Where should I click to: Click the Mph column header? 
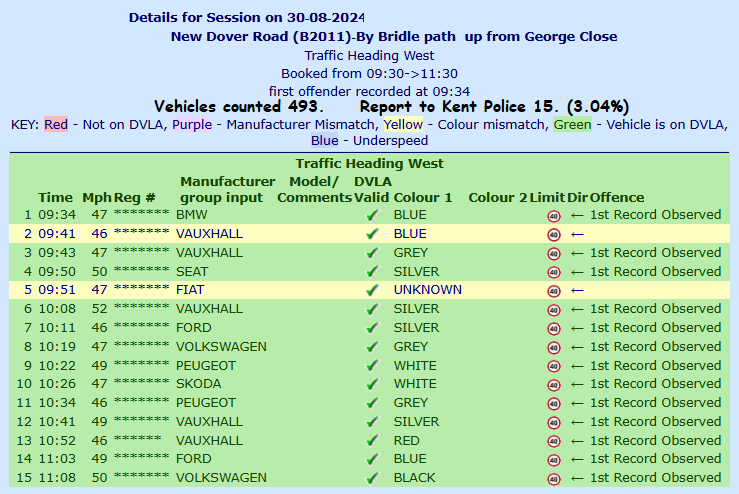[x=97, y=198]
